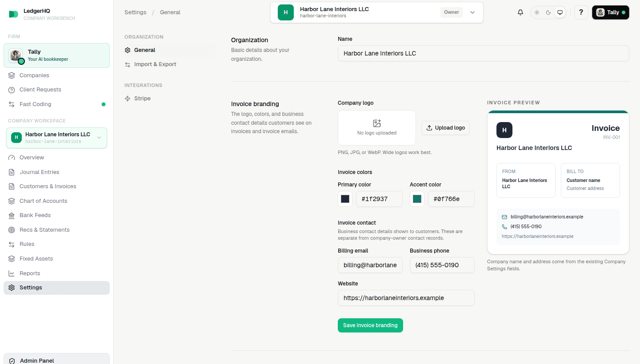Edit the Primary color hex field
640x364 pixels.
click(379, 199)
